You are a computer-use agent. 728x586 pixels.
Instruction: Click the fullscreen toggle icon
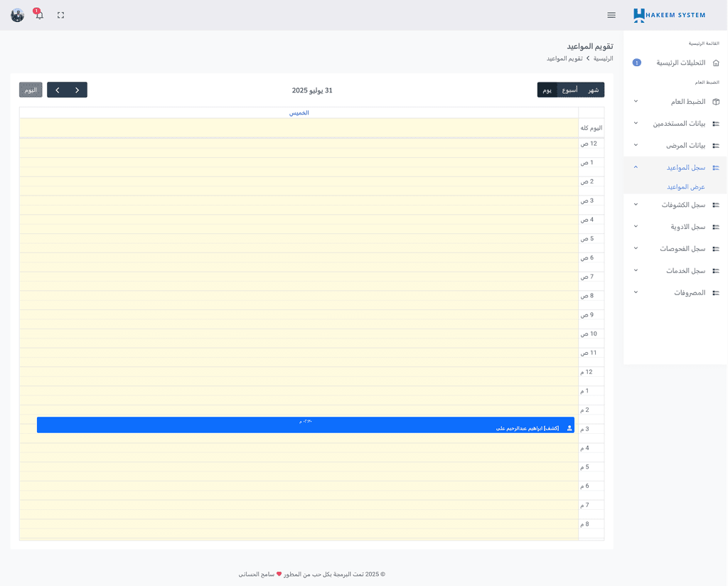coord(60,15)
